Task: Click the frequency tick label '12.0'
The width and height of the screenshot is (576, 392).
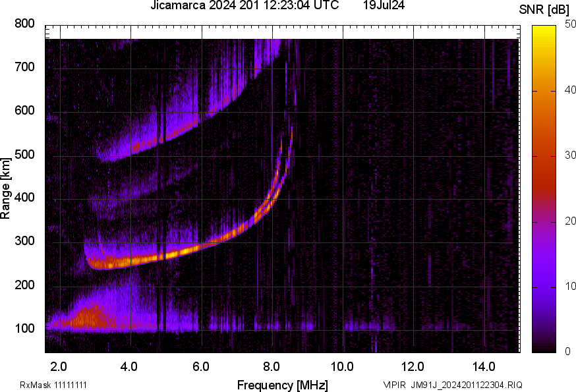Action: point(413,366)
